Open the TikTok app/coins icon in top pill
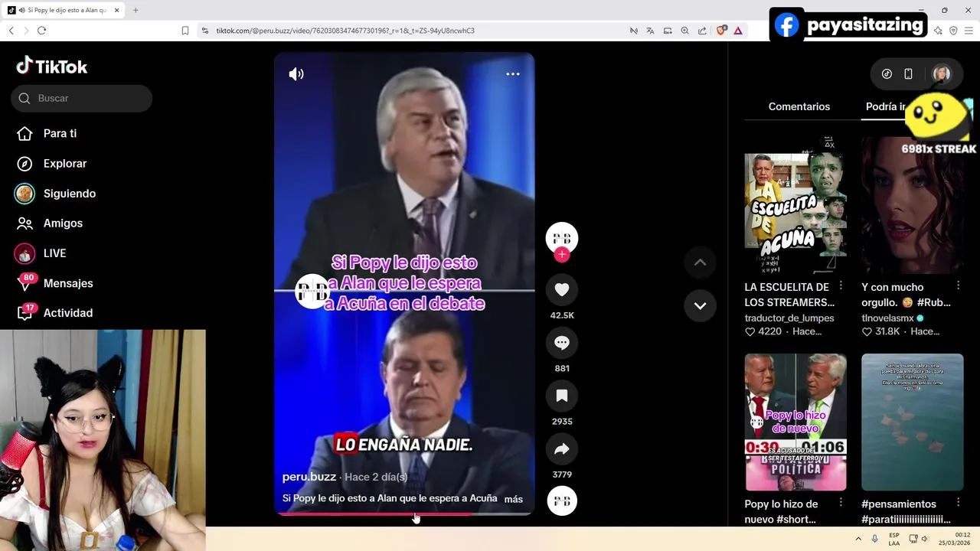Screen dimensions: 980x551 click(887, 74)
